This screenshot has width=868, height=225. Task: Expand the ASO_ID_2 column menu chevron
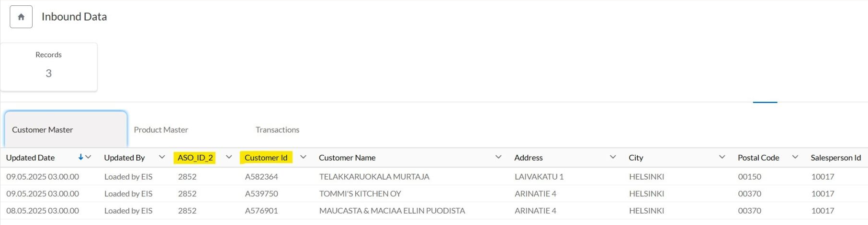tap(229, 157)
